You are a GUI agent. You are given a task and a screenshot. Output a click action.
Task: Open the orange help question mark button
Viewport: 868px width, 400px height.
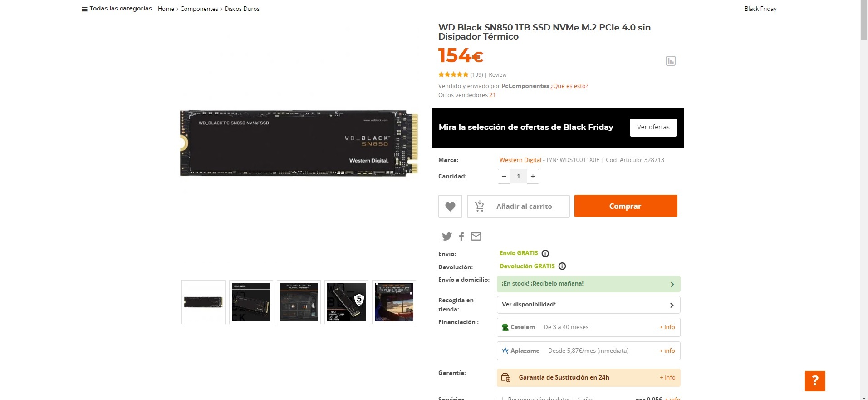click(815, 381)
